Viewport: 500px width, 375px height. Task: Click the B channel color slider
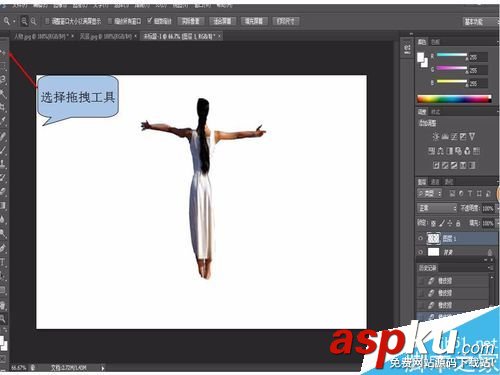point(452,81)
